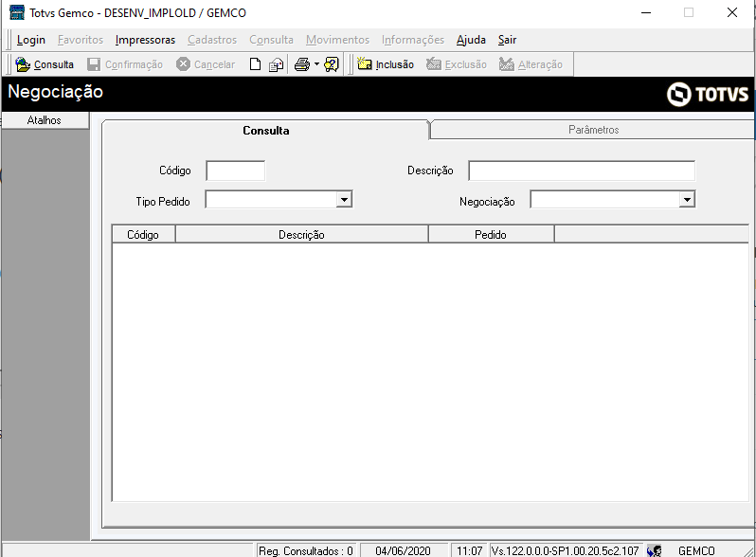Click the Atalhos panel button
Screen dimensions: 756x557
coord(45,120)
